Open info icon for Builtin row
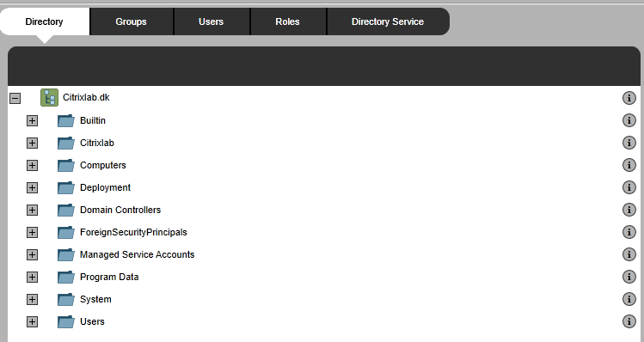 pos(629,120)
